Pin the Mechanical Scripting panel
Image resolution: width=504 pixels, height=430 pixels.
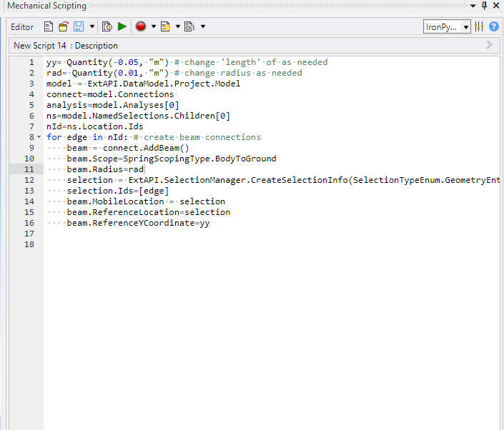(485, 6)
